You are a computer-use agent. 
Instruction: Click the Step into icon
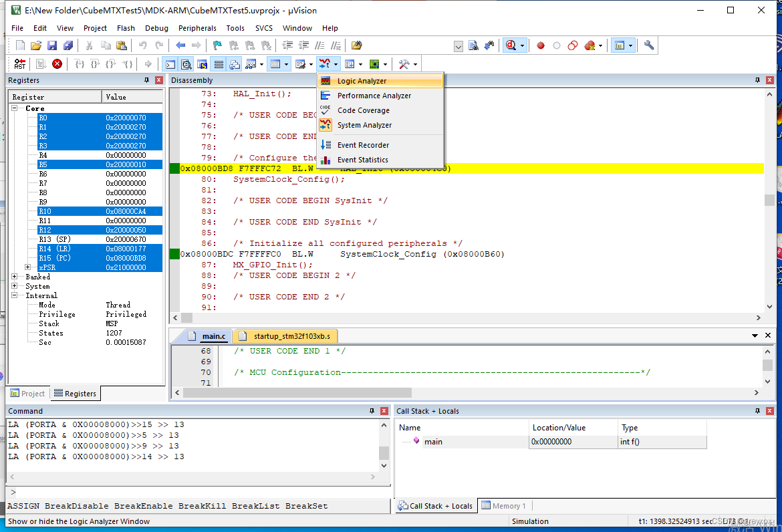80,63
